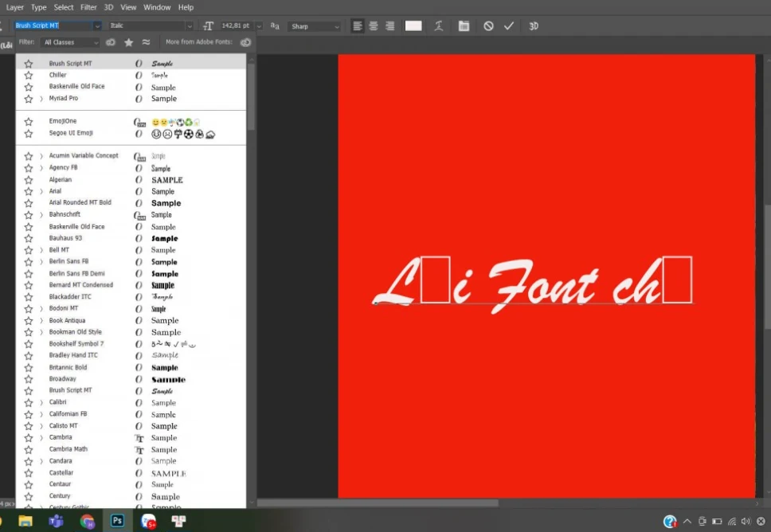Open the font family dropdown arrow
Viewport: 771px width, 532px height.
[97, 26]
